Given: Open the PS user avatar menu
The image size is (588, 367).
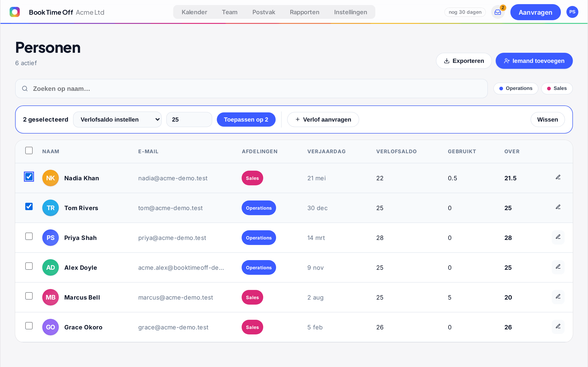Looking at the screenshot, I should (572, 12).
